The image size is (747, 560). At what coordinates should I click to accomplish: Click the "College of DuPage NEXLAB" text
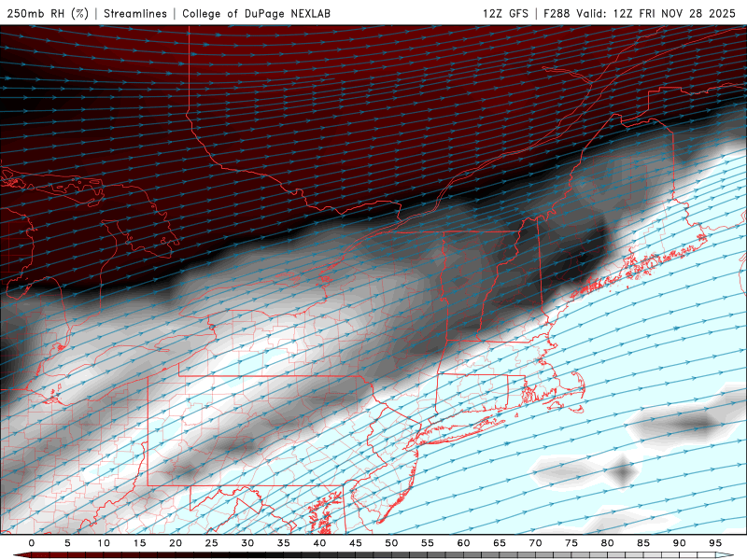(256, 13)
